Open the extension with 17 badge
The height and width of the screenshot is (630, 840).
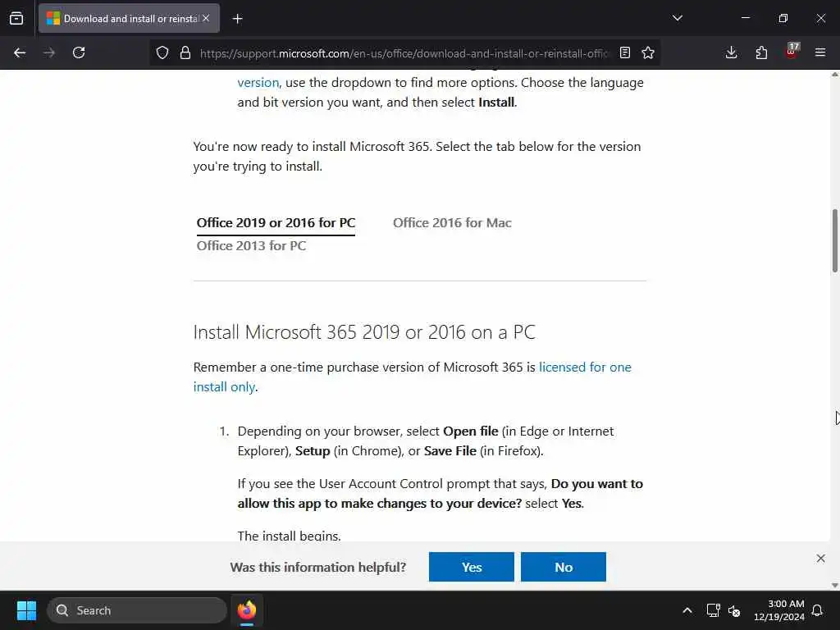[792, 52]
